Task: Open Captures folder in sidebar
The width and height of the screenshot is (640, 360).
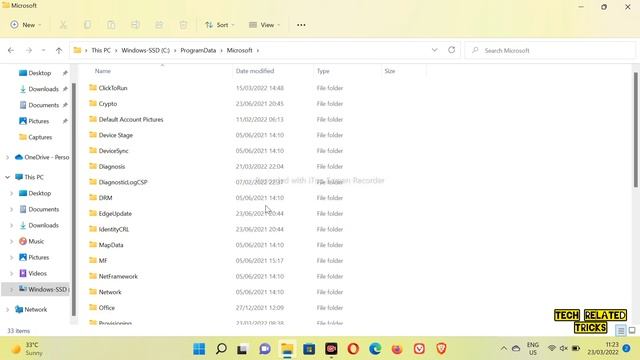Action: pyautogui.click(x=36, y=137)
